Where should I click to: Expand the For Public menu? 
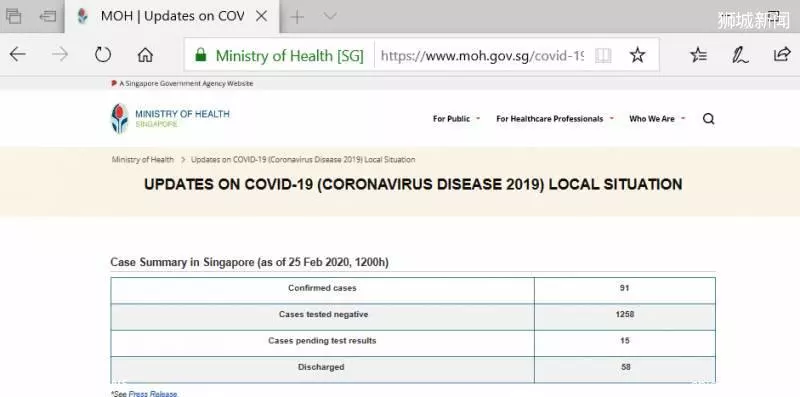[x=456, y=119]
